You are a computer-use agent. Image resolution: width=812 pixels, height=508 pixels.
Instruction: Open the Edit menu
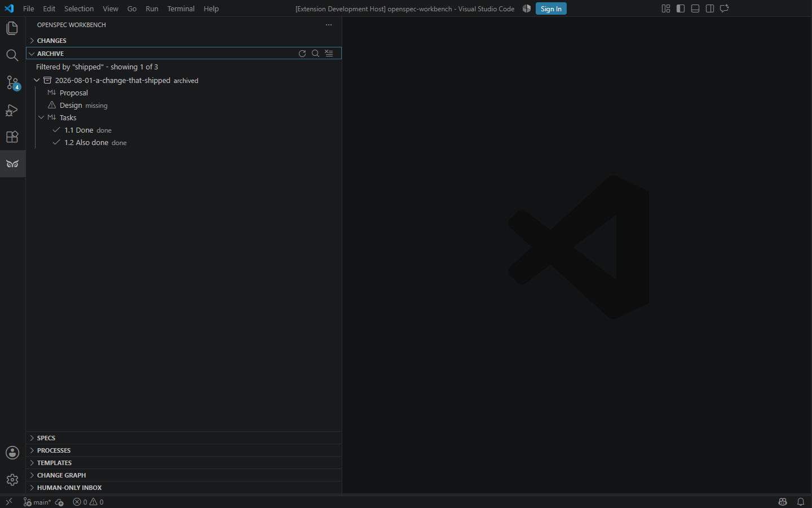(x=49, y=8)
